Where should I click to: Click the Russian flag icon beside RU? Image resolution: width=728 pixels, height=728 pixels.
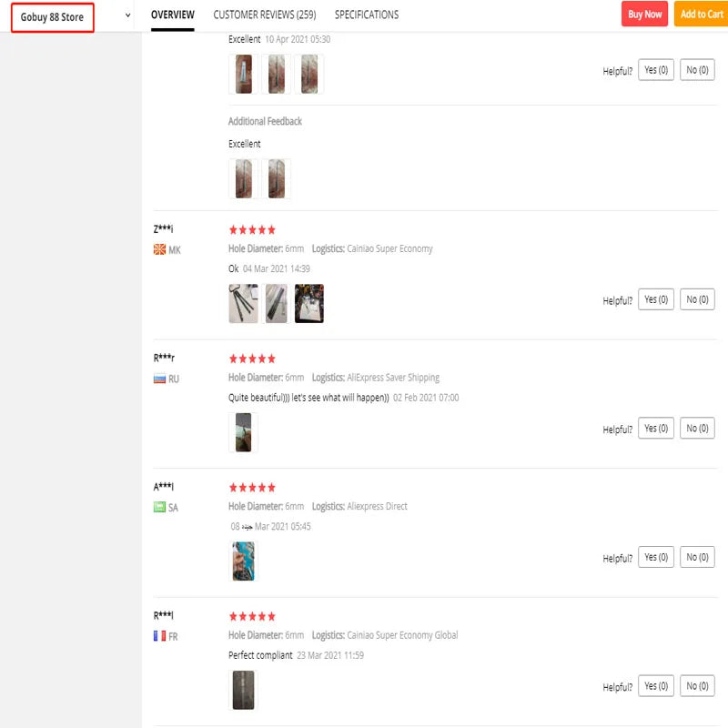[x=159, y=379]
